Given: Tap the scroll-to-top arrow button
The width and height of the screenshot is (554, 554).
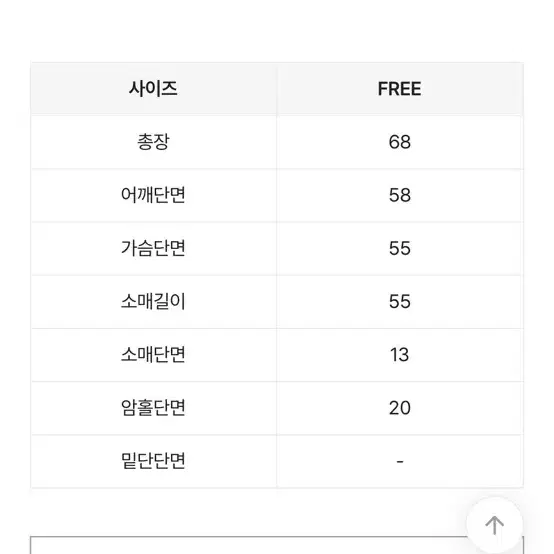Looking at the screenshot, I should 494,525.
